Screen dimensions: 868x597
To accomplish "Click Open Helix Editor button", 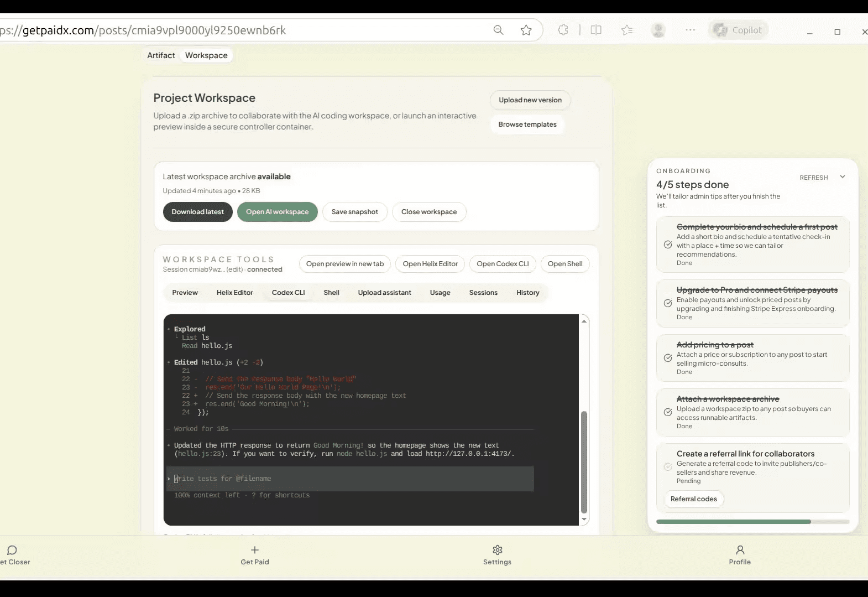I will (430, 264).
